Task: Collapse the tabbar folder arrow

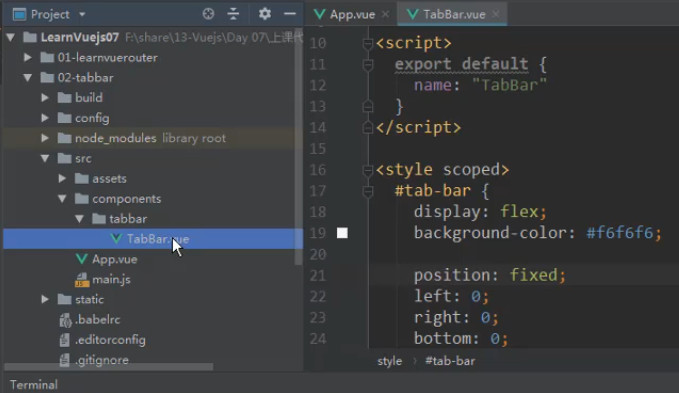Action: click(x=80, y=219)
